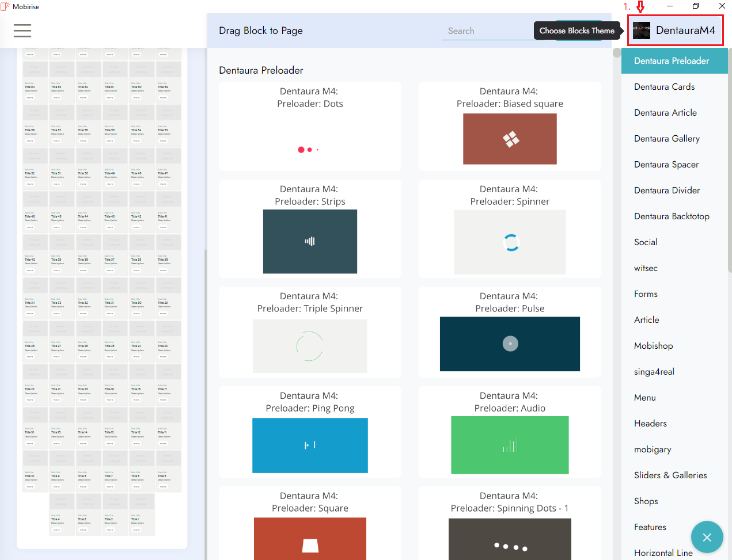The height and width of the screenshot is (560, 732).
Task: Click the Mobirise app logo icon
Action: coord(5,6)
